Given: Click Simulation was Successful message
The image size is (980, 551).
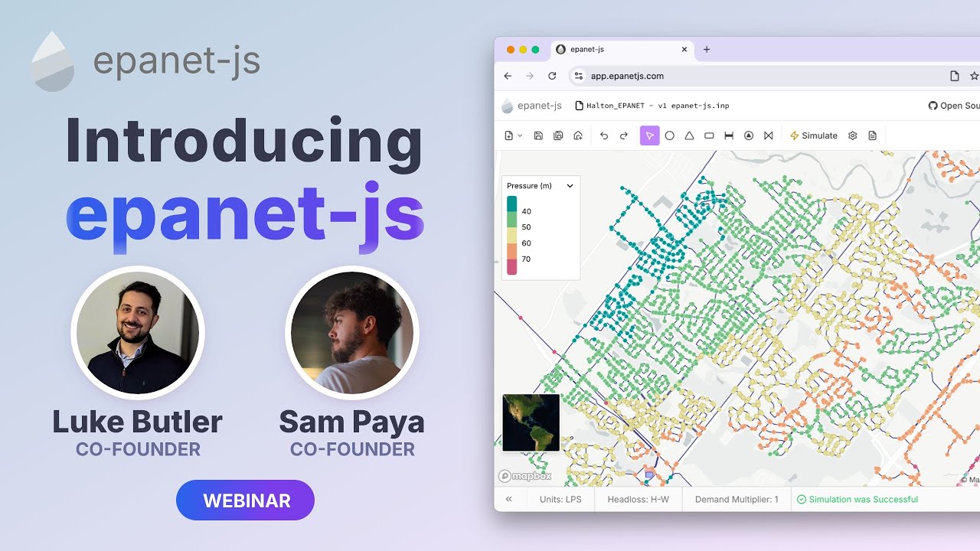Looking at the screenshot, I should (x=857, y=499).
